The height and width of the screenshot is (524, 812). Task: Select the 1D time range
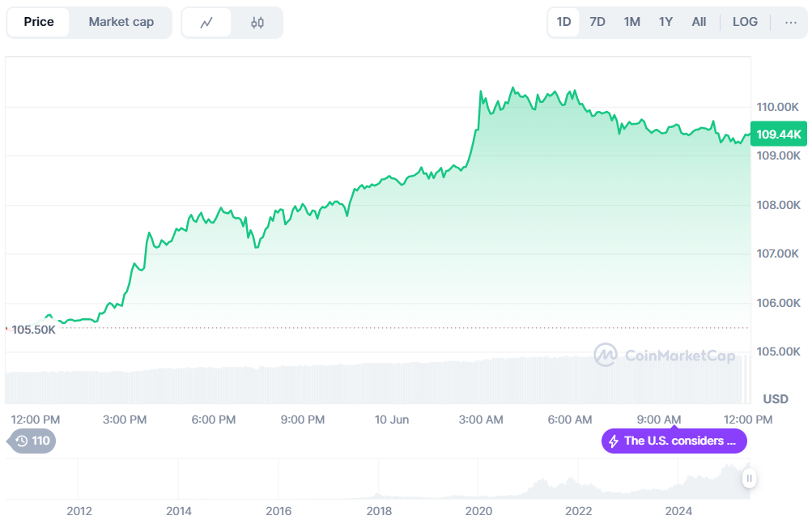[564, 22]
